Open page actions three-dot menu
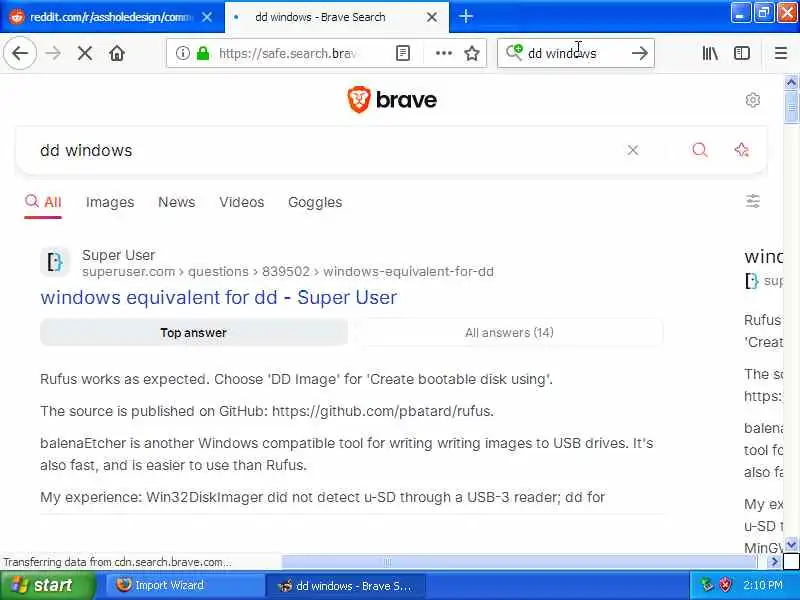Viewport: 800px width, 600px height. 443,53
